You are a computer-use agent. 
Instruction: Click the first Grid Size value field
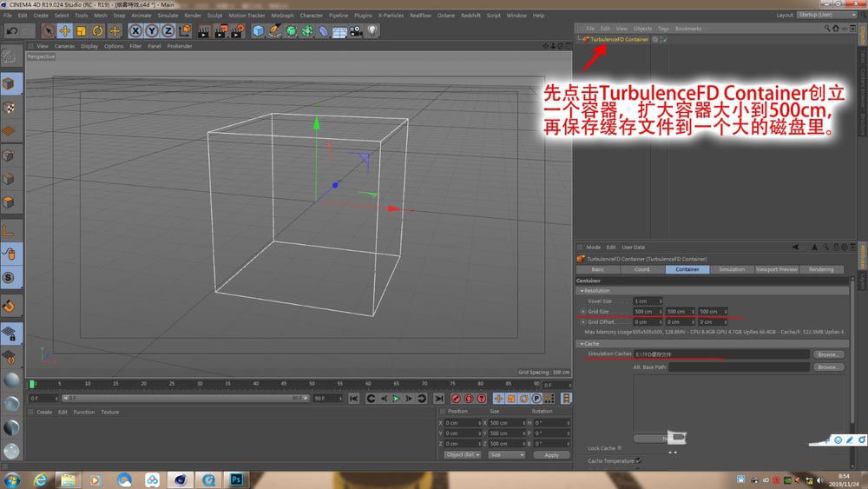click(648, 312)
